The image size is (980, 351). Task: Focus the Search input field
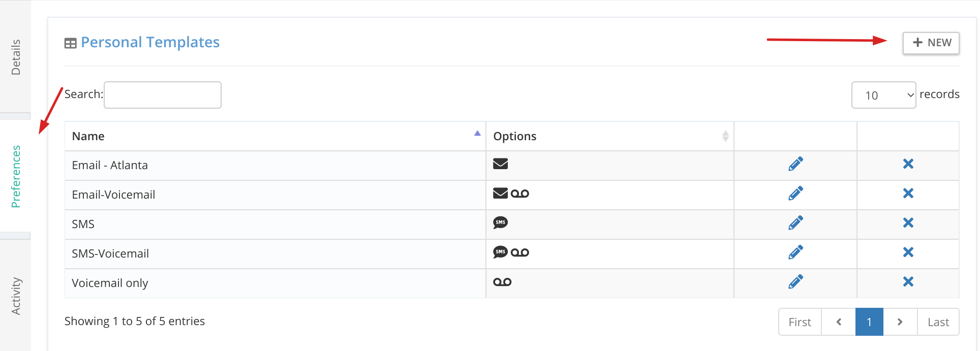pyautogui.click(x=163, y=95)
